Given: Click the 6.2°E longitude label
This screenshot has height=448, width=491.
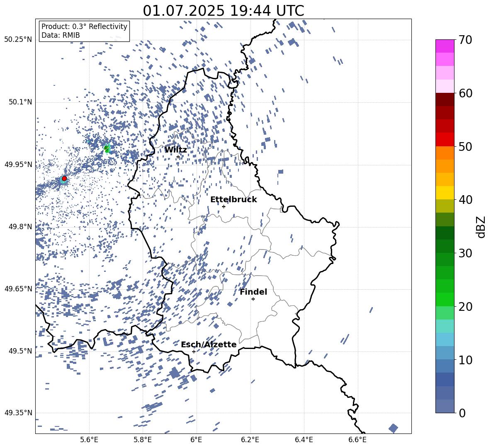Looking at the screenshot, I should (x=250, y=440).
